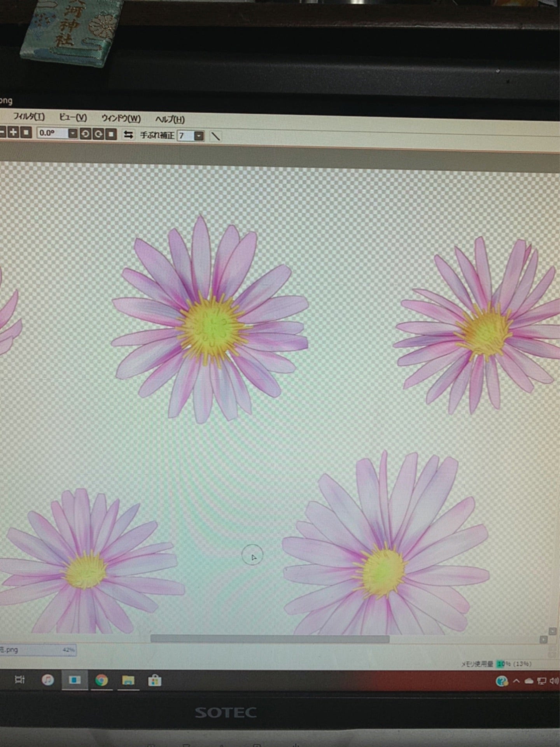Open File Explorer from the taskbar
Image resolution: width=560 pixels, height=747 pixels.
tap(128, 680)
